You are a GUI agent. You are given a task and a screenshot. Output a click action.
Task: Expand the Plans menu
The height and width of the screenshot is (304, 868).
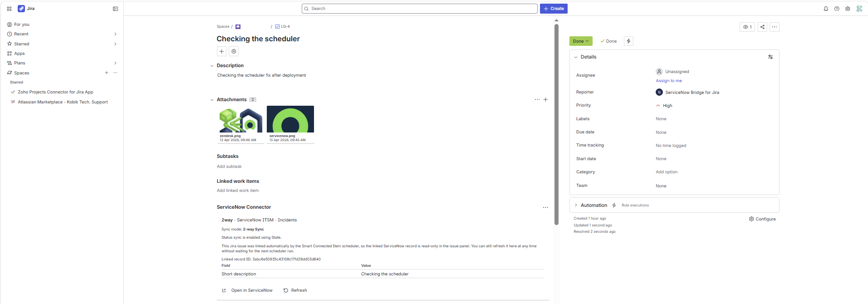pos(115,63)
